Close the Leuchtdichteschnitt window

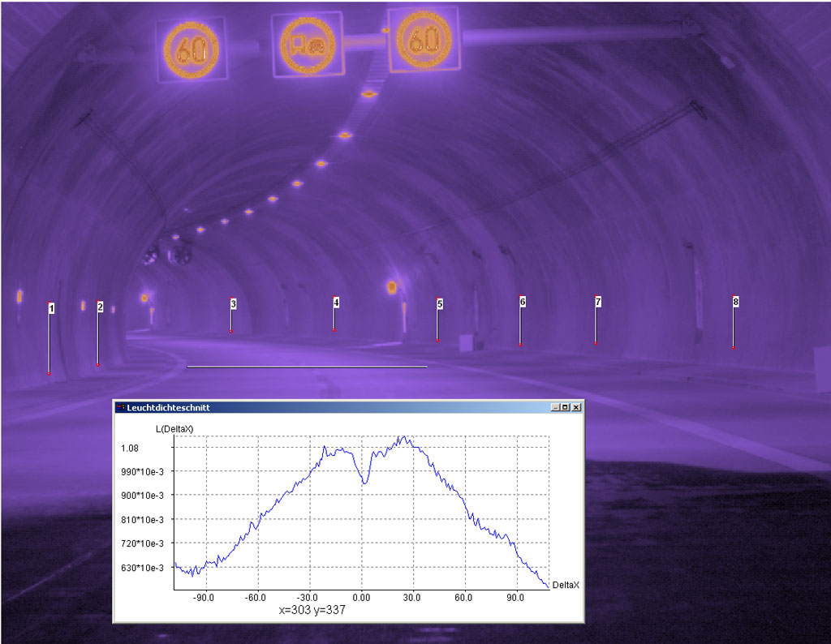(x=577, y=407)
